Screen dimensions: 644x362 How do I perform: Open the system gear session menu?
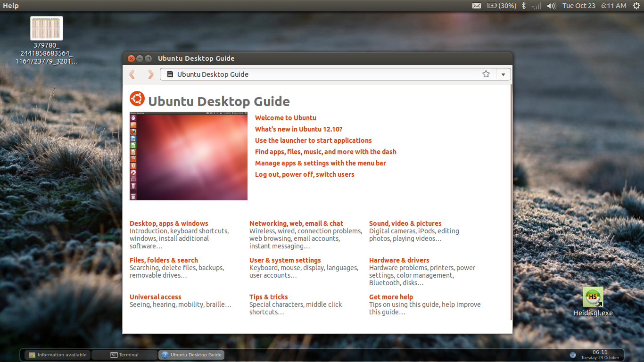coord(636,6)
